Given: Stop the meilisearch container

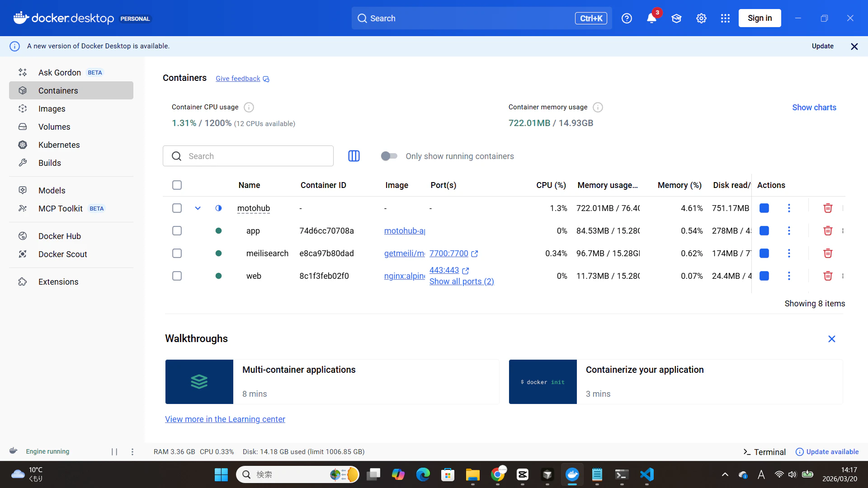Looking at the screenshot, I should click(x=764, y=253).
